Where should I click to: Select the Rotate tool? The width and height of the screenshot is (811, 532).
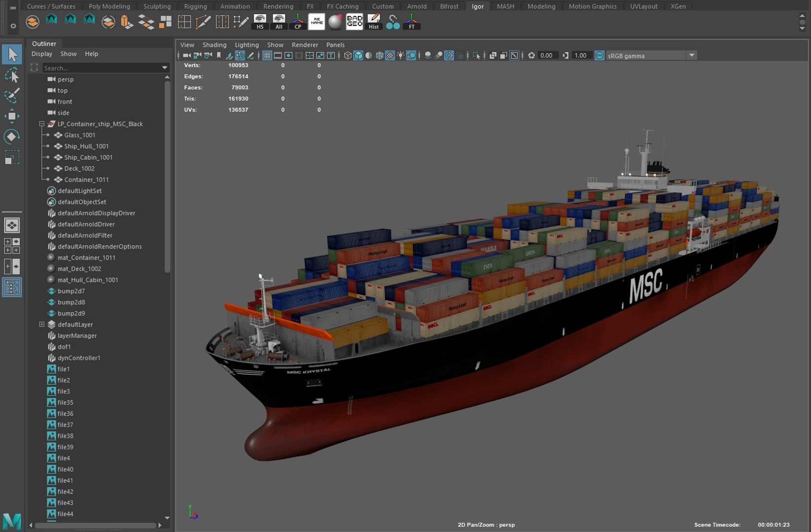(x=12, y=136)
